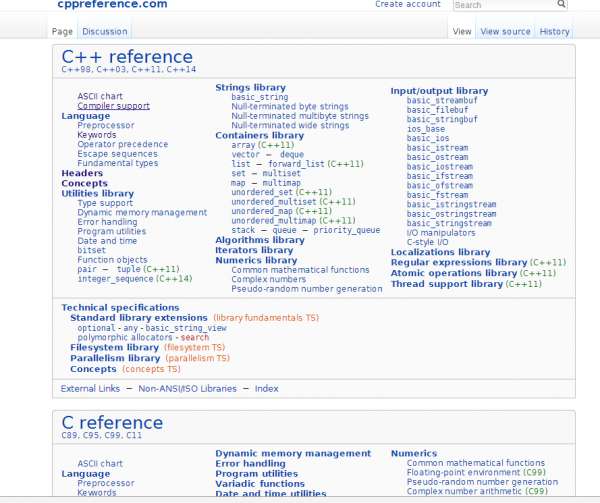The image size is (600, 503).
Task: Open the Algorithms library link
Action: coord(260,240)
